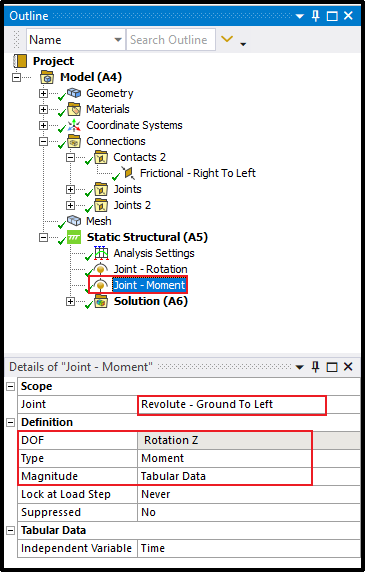Select the Static Structural (A5) icon
This screenshot has width=365, height=572.
coord(74,237)
